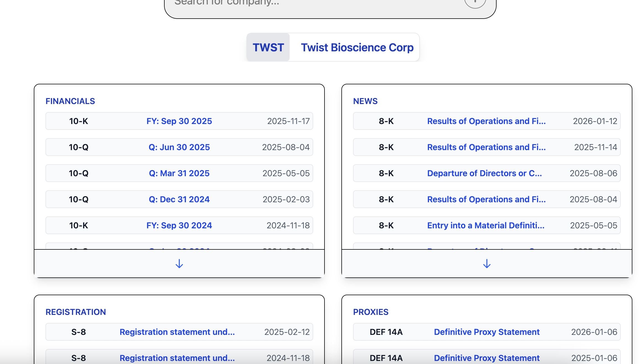Open the 10-K filing for FY Sep 30 2024

(x=179, y=225)
